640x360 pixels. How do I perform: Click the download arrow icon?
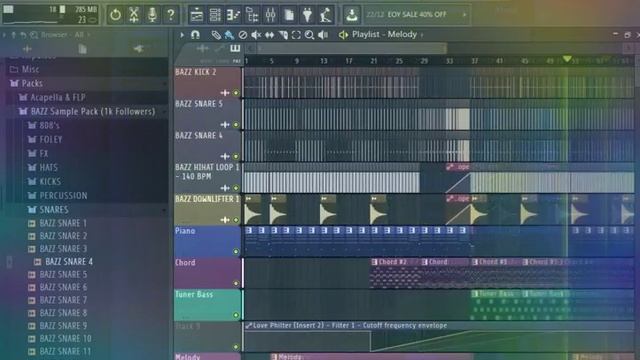tap(351, 15)
